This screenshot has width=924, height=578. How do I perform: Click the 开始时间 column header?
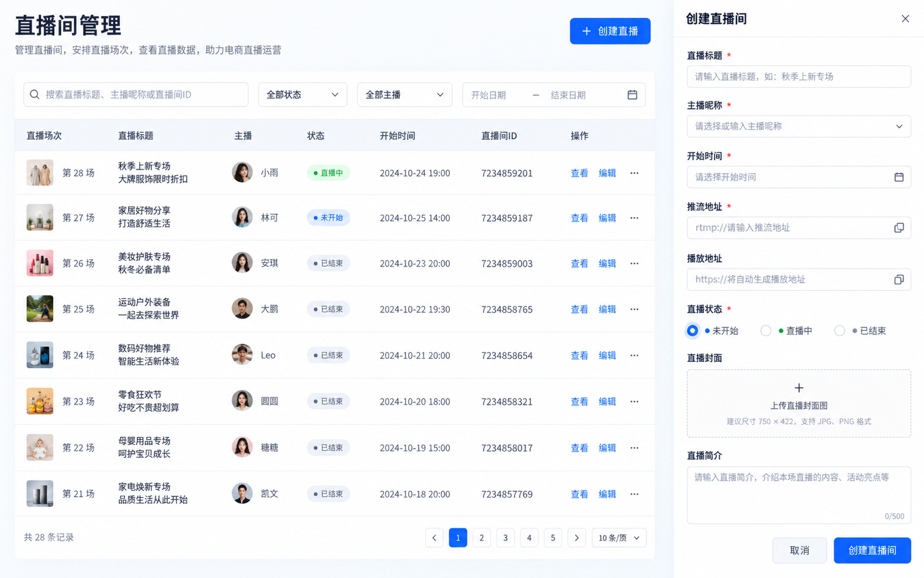397,136
